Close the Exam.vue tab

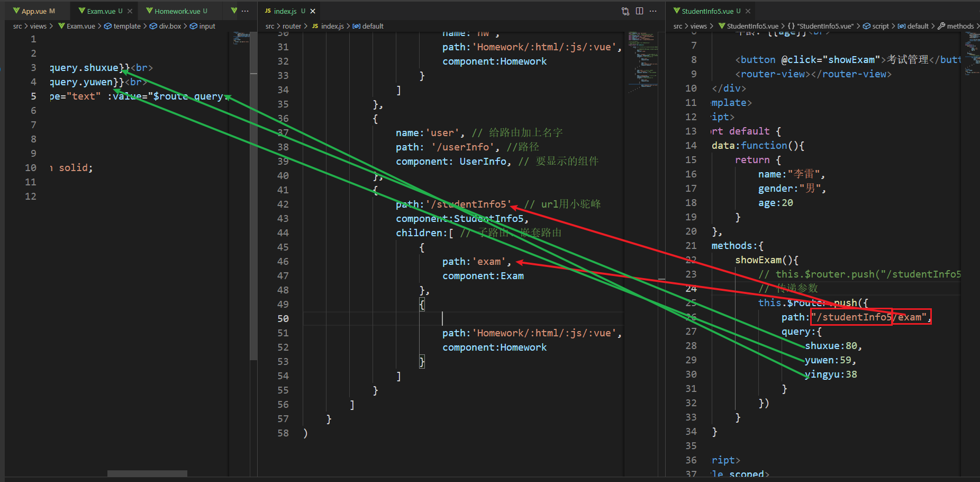pyautogui.click(x=130, y=11)
